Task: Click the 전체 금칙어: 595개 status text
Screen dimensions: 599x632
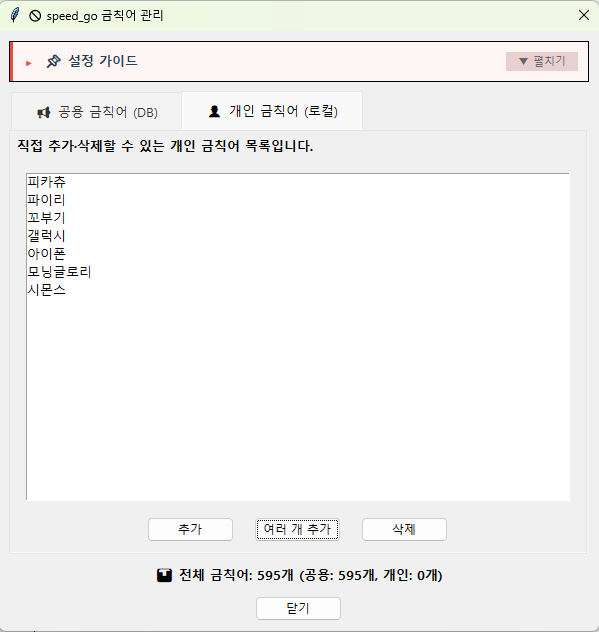Action: [311, 575]
